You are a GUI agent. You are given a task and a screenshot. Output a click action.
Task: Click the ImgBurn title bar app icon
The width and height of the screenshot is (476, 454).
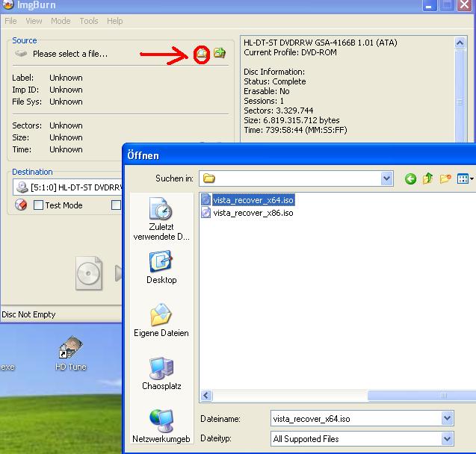[x=8, y=4]
